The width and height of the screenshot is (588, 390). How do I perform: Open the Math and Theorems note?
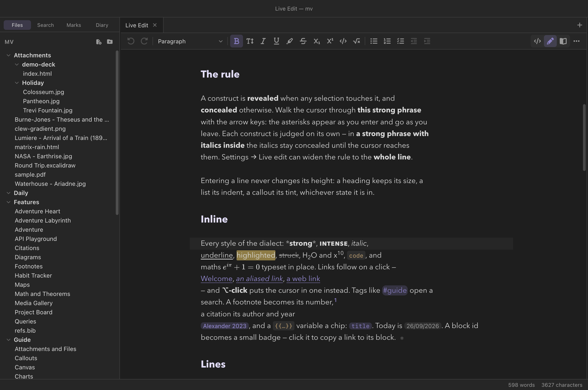pyautogui.click(x=42, y=294)
